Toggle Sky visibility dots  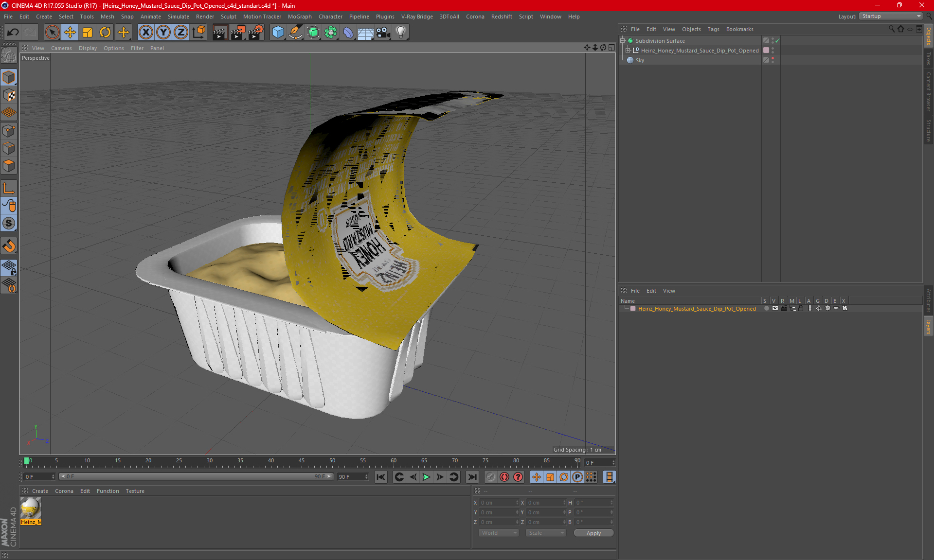pyautogui.click(x=772, y=60)
